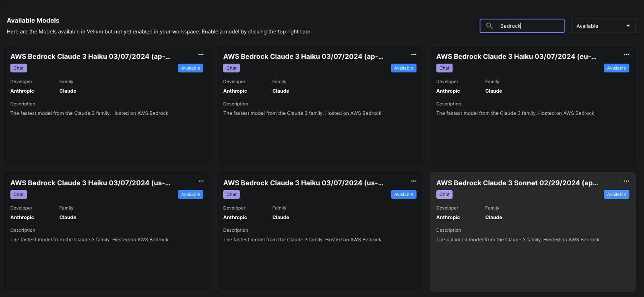This screenshot has height=297, width=644.
Task: Click the dropdown arrow next to Available
Action: (628, 26)
